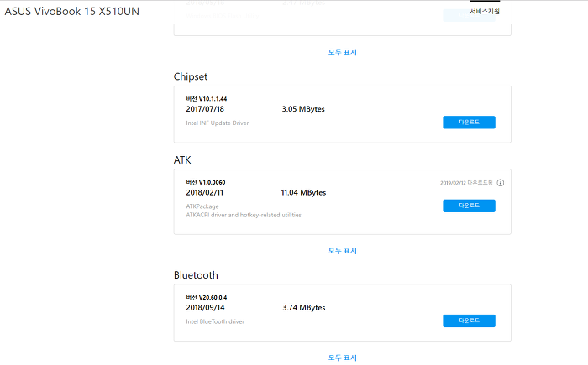
Task: Click the date 2018/02/11
Action: tap(204, 193)
